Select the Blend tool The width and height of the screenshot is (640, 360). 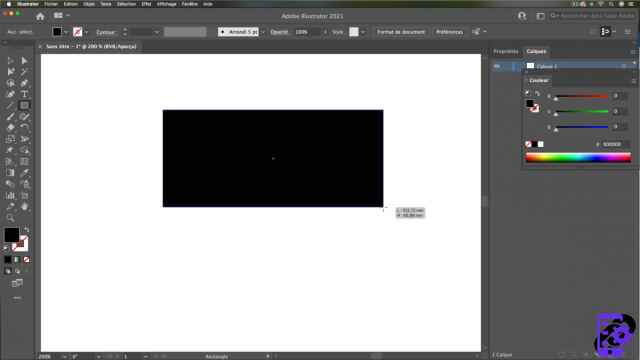(10, 184)
